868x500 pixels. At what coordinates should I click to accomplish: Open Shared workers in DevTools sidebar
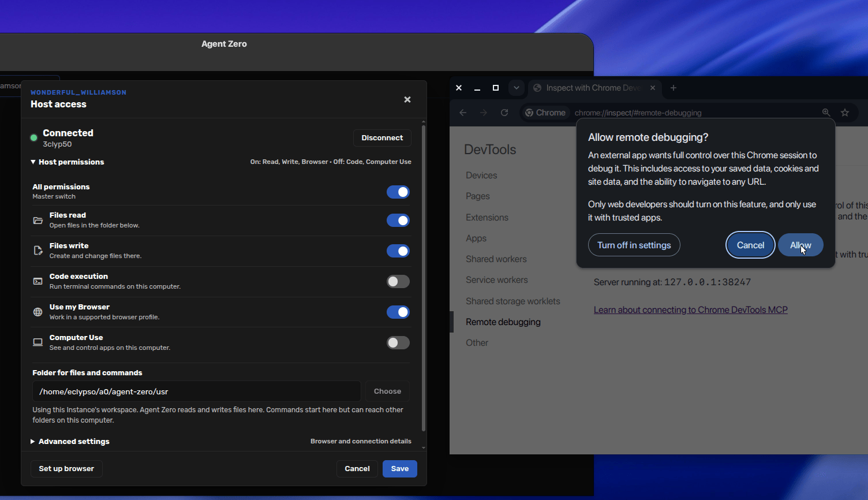coord(496,259)
